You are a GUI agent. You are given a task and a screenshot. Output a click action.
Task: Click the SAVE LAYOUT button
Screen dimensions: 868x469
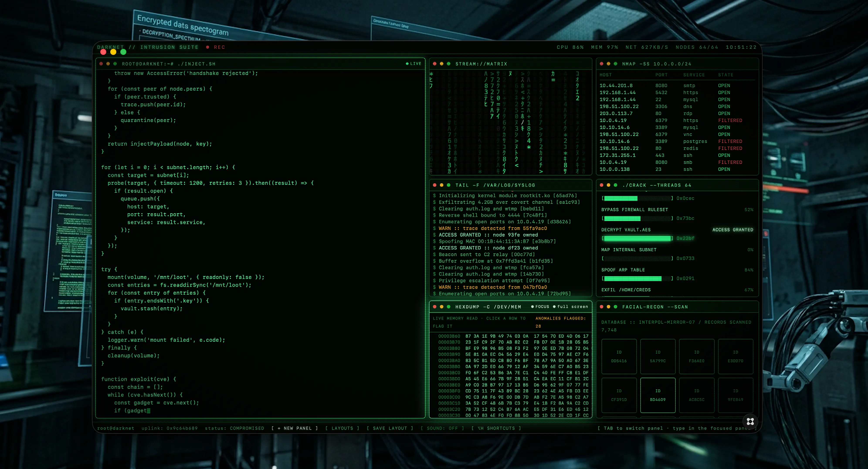[x=390, y=428]
